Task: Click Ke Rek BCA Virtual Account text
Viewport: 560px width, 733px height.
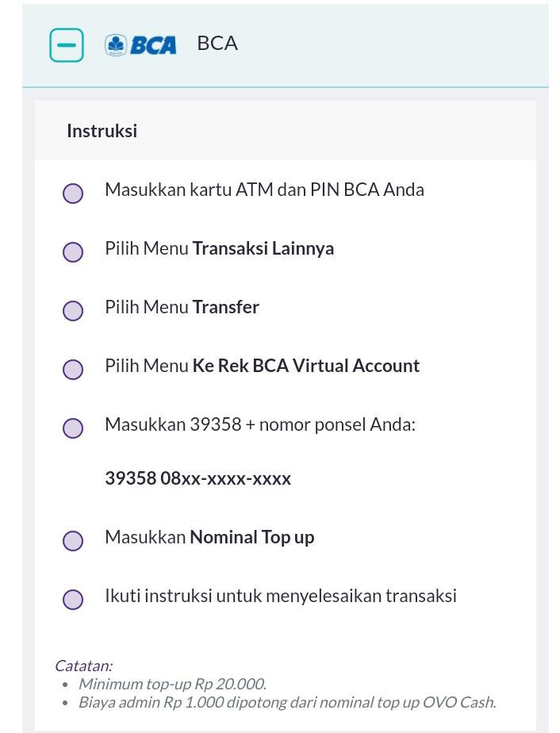Action: [306, 366]
